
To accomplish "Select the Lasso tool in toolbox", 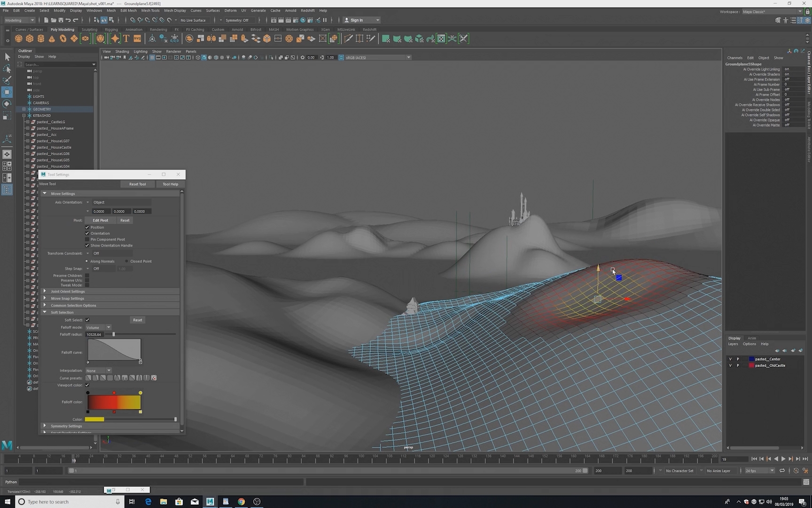I will click(7, 69).
